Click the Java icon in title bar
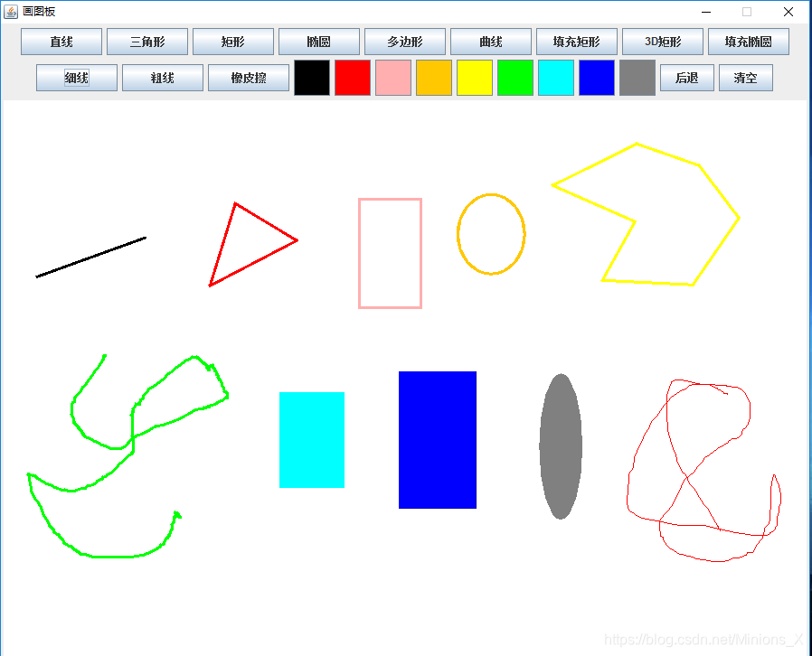 click(10, 12)
